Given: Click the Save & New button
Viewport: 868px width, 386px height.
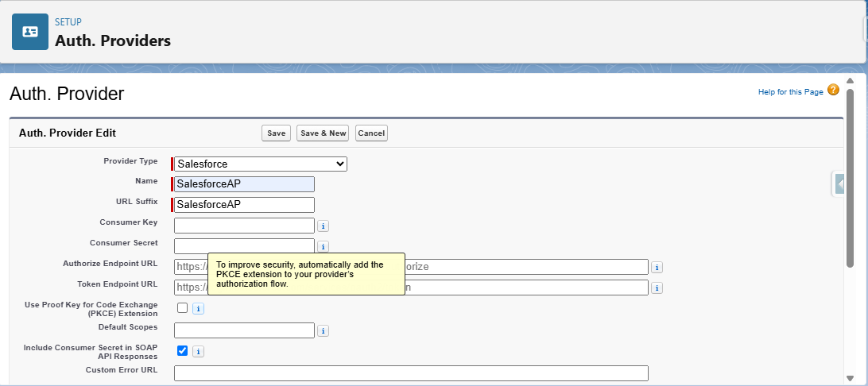Looking at the screenshot, I should (324, 133).
